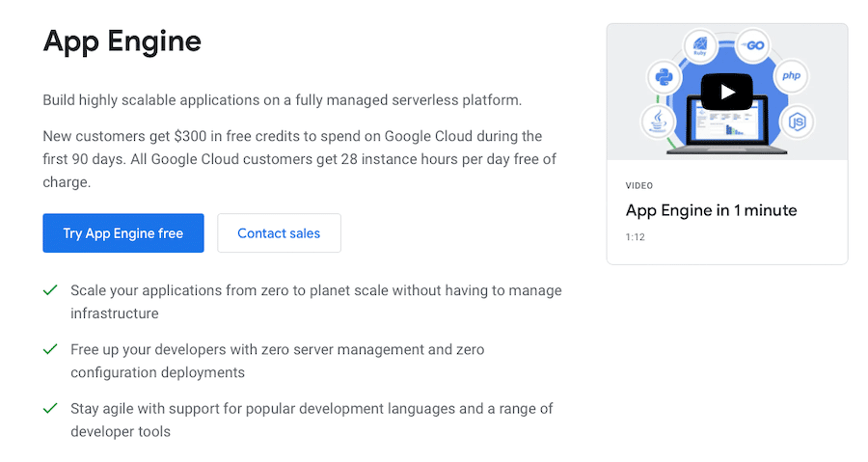The width and height of the screenshot is (868, 462).
Task: Click green checkmark beside 'Stay agile with support'
Action: 50,409
